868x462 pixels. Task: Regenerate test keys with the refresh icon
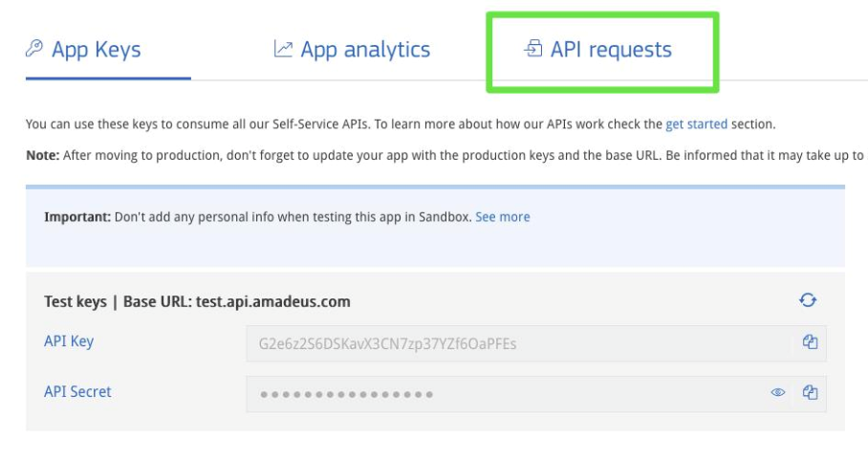coord(809,300)
